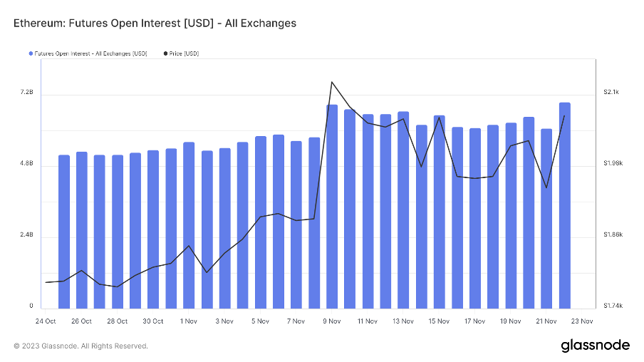This screenshot has width=644, height=362.
Task: Click the 4.8B left axis label
Action: coord(26,165)
